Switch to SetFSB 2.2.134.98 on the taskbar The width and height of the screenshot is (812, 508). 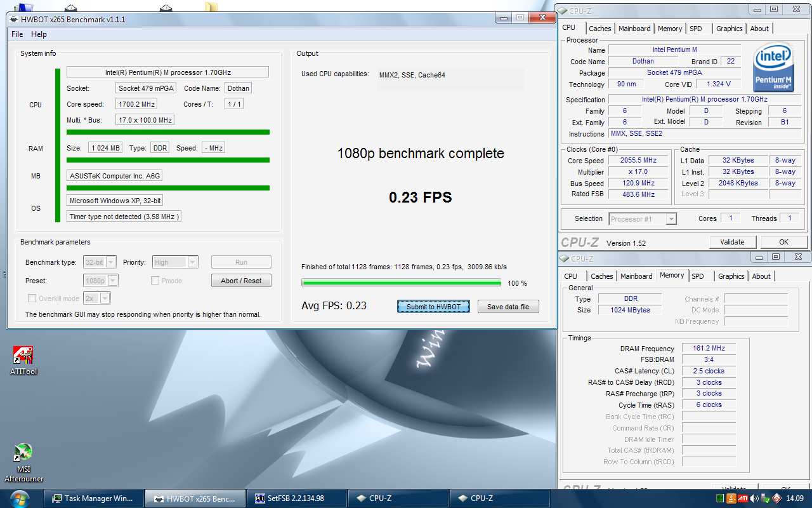coord(296,498)
